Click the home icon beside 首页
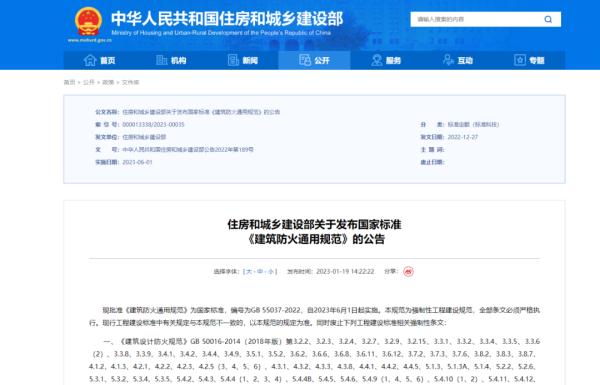The image size is (600, 385). tap(90, 60)
